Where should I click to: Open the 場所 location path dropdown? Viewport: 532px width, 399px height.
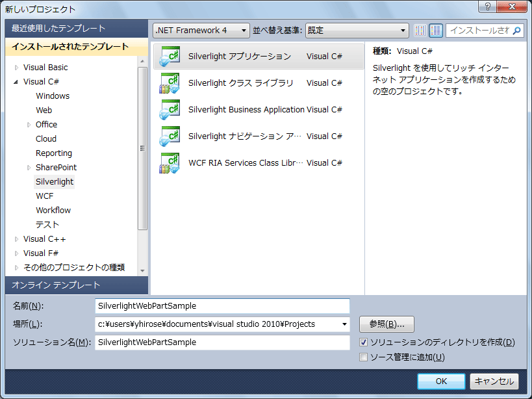tap(344, 324)
